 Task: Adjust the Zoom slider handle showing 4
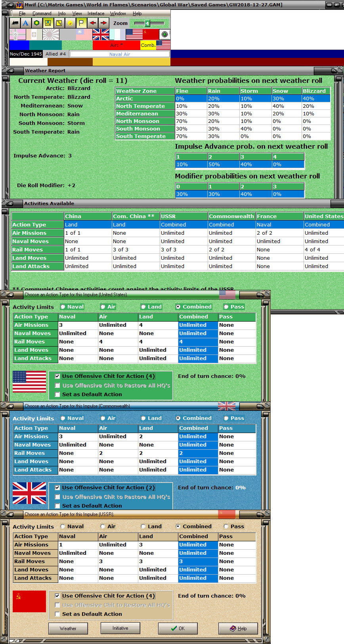[x=147, y=23]
